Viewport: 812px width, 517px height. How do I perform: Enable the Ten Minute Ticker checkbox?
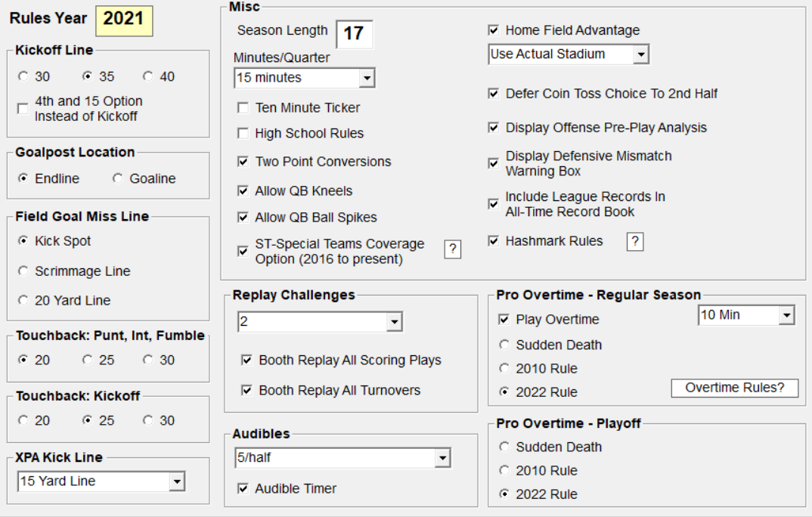(x=243, y=108)
